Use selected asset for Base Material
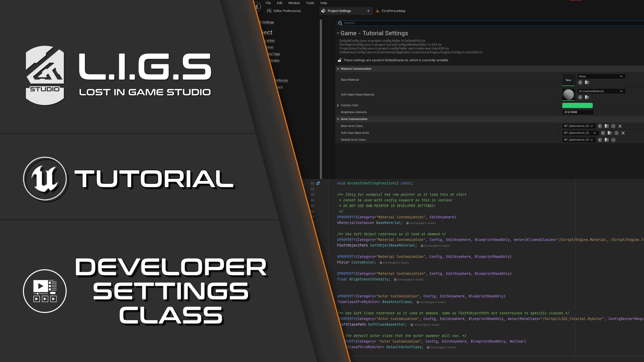The height and width of the screenshot is (362, 644). [580, 82]
